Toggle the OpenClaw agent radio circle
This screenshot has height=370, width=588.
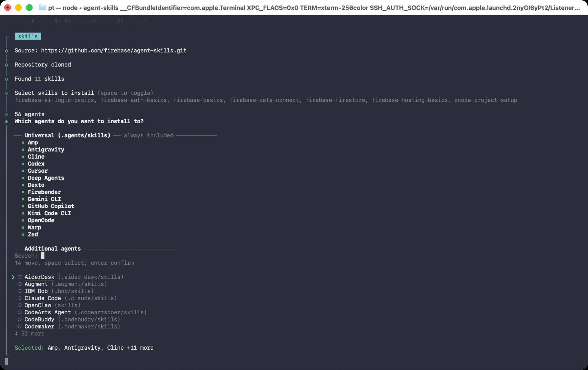click(x=20, y=305)
